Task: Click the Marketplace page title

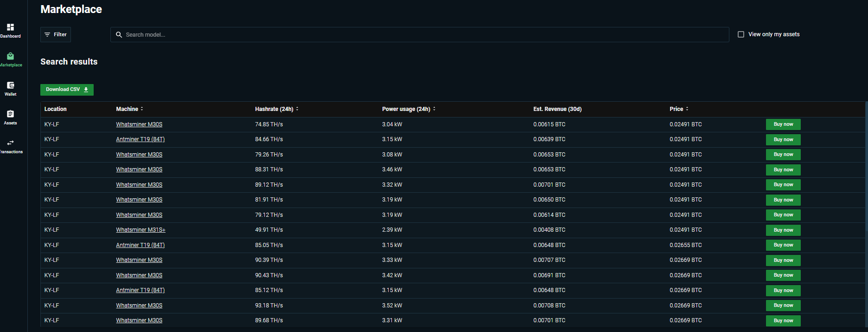Action: pyautogui.click(x=71, y=9)
